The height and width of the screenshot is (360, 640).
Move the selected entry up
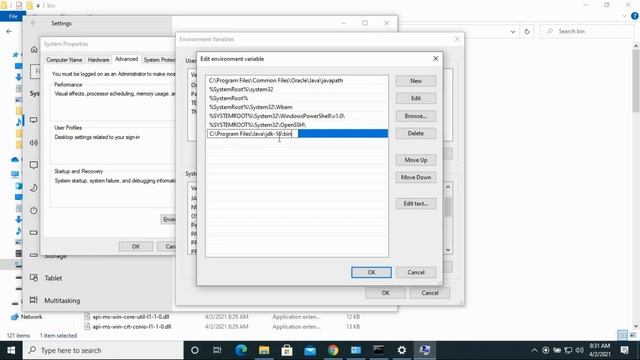(x=416, y=160)
